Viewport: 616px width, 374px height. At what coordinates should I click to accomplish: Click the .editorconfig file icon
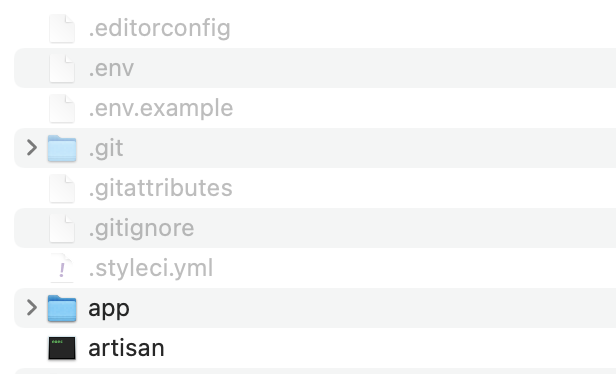62,28
